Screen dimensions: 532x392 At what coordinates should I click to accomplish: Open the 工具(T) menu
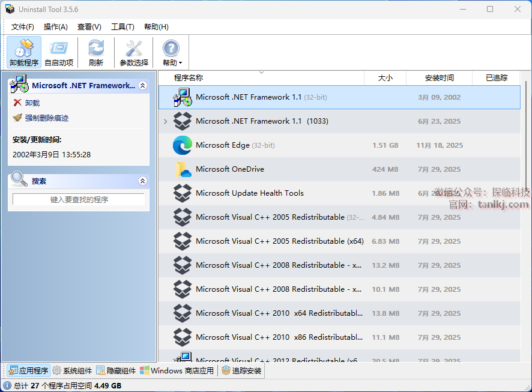click(x=123, y=27)
